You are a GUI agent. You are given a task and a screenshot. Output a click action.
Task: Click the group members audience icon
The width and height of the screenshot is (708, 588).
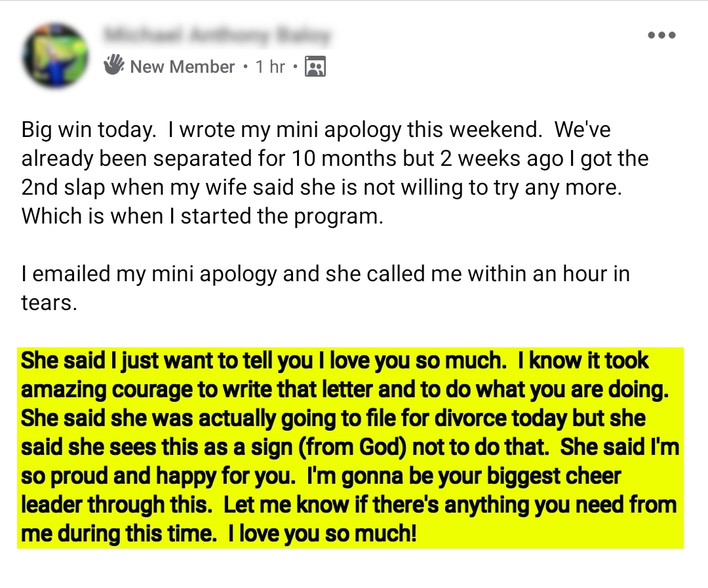point(315,66)
